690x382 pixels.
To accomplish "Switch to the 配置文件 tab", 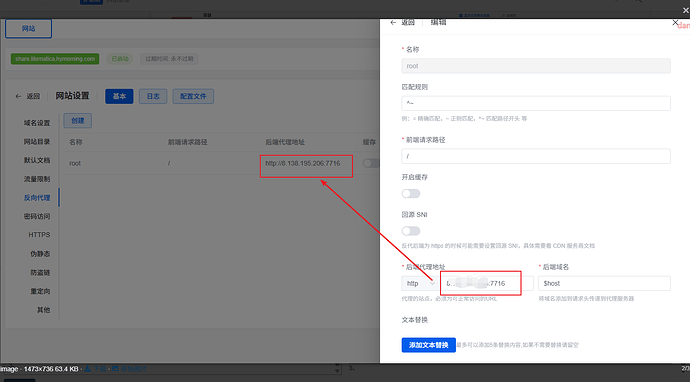I will click(x=193, y=96).
